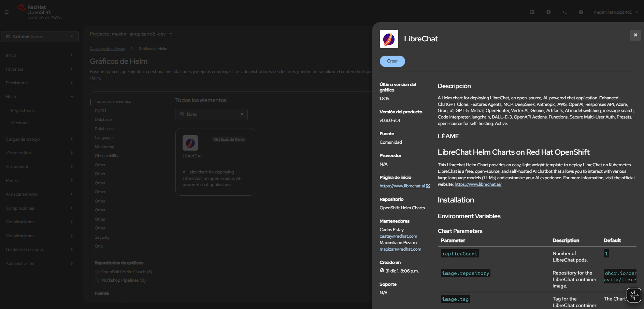
Task: Click the feedback arrow icon bottom right
Action: click(x=634, y=295)
